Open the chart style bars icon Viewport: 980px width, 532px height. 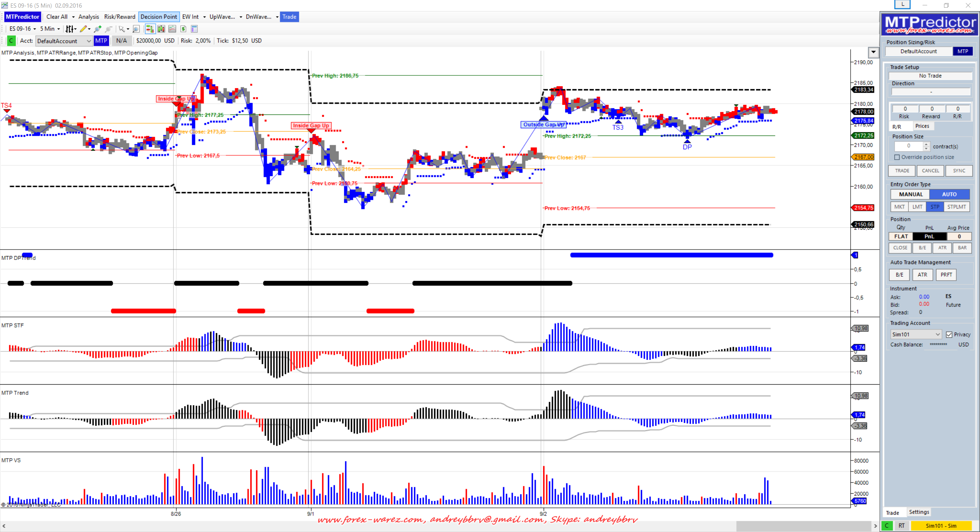click(69, 29)
